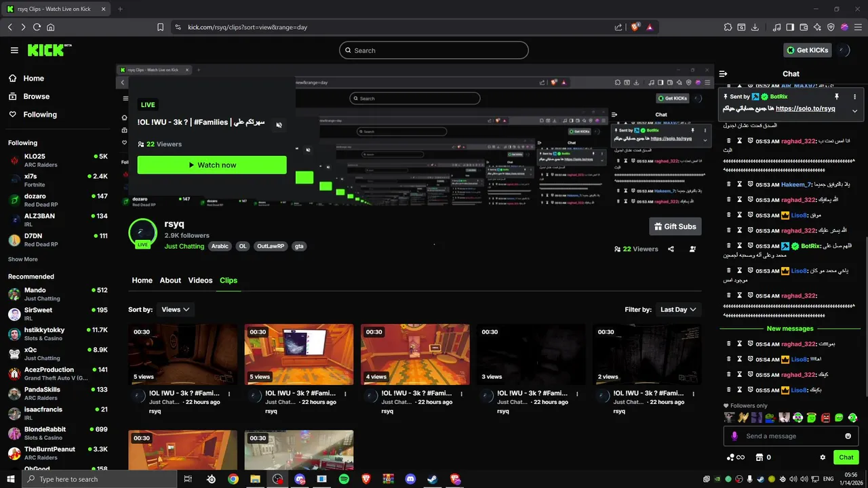The width and height of the screenshot is (868, 488).
Task: Open Leo AI sparkle icon
Action: click(x=818, y=27)
